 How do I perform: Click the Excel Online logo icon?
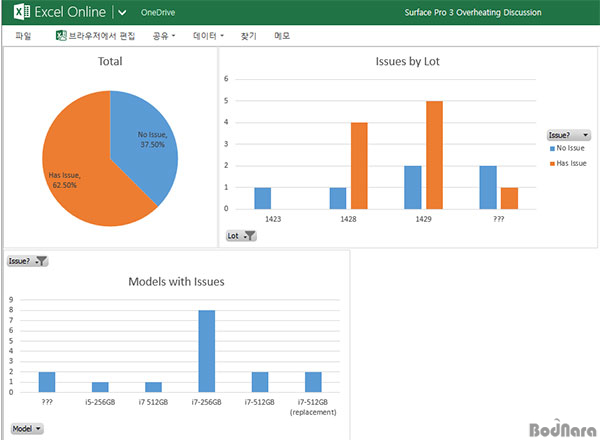(22, 12)
